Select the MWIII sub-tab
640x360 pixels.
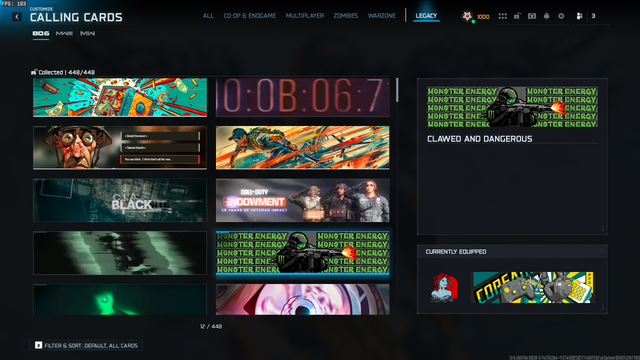pyautogui.click(x=64, y=33)
